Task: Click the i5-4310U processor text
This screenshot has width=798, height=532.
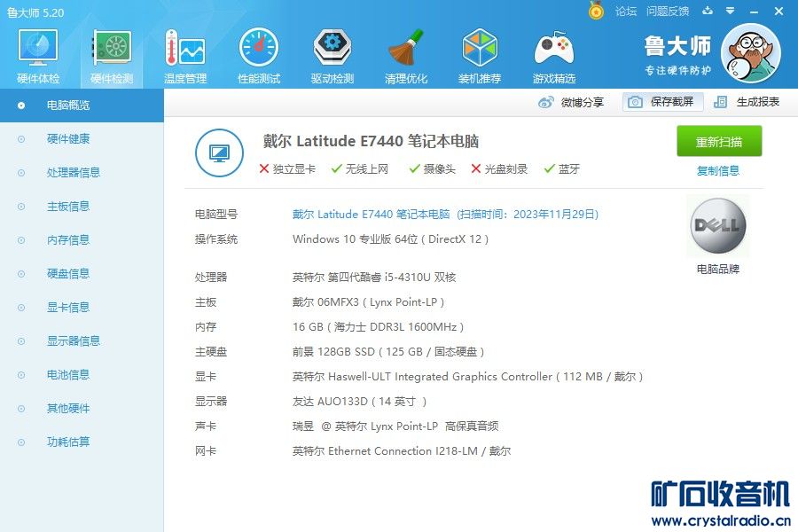Action: tap(374, 278)
